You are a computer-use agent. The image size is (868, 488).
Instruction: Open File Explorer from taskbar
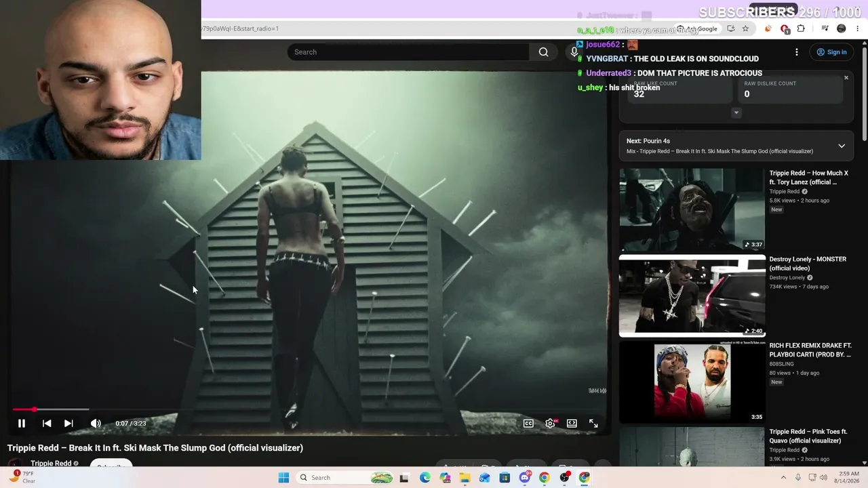point(465,478)
